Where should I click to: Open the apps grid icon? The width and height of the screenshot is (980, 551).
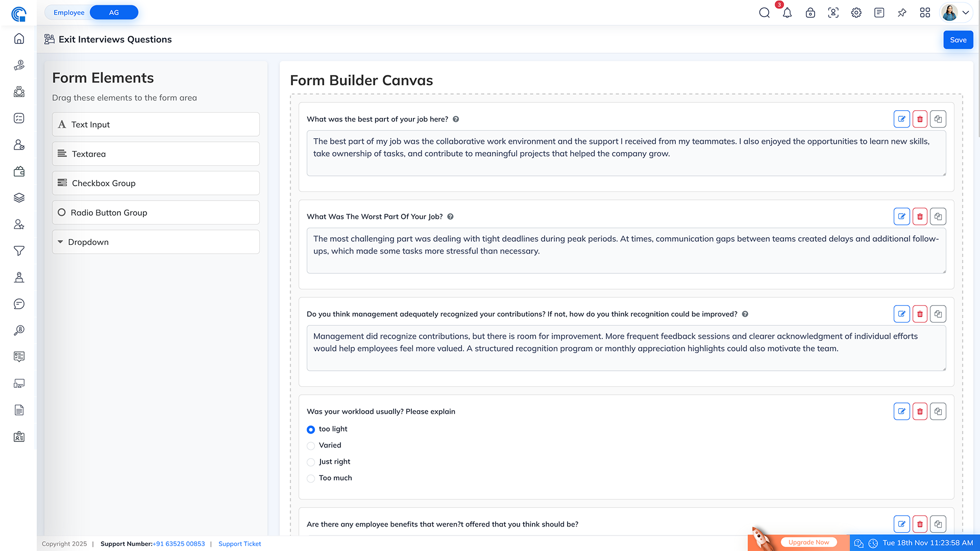tap(925, 13)
